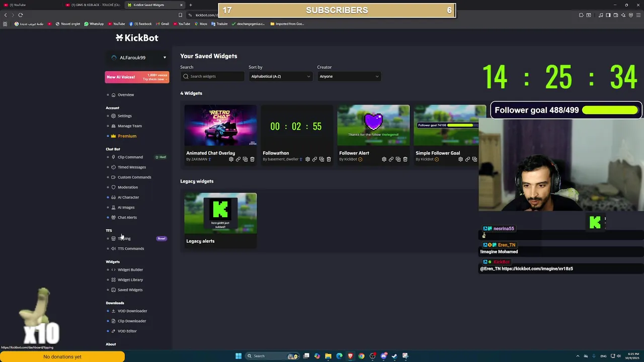Open Saved Widgets in sidebar
Image resolution: width=644 pixels, height=362 pixels.
coord(130,290)
